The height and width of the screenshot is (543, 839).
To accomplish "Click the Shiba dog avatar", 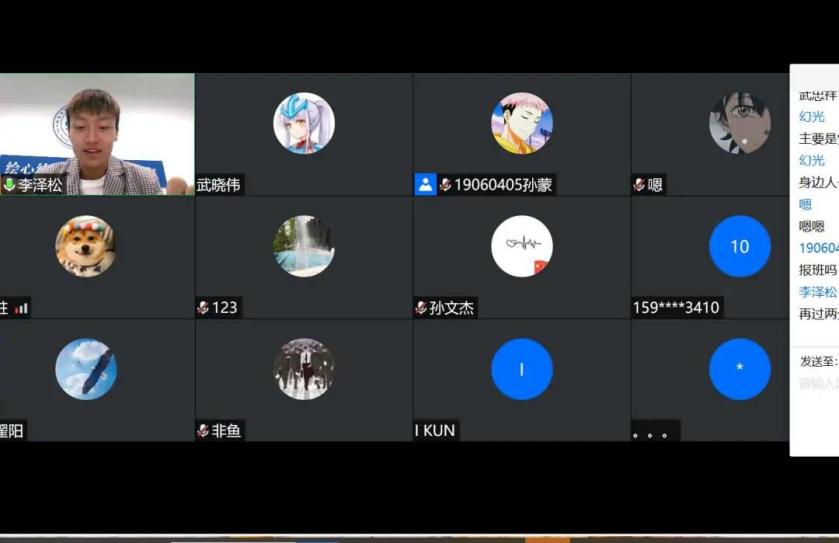I will tap(85, 246).
